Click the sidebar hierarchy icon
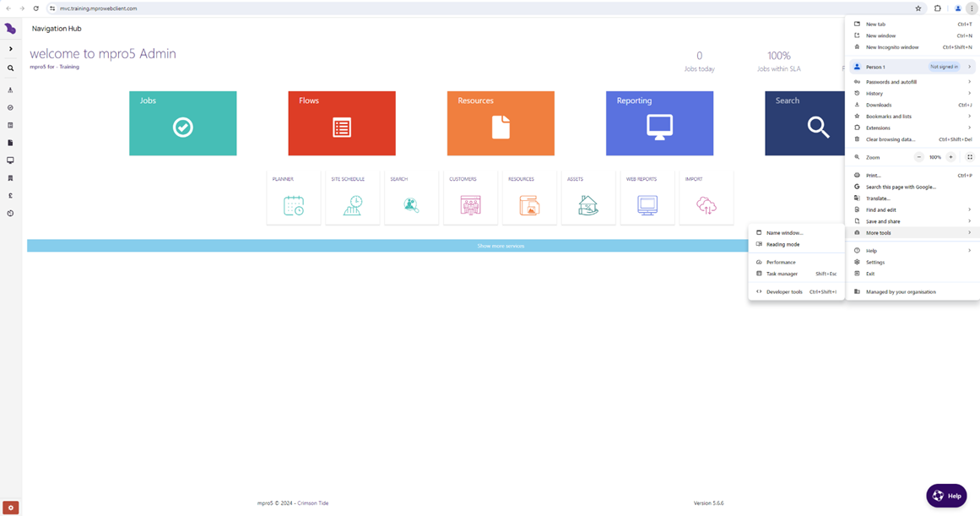This screenshot has width=980, height=516. [x=11, y=90]
